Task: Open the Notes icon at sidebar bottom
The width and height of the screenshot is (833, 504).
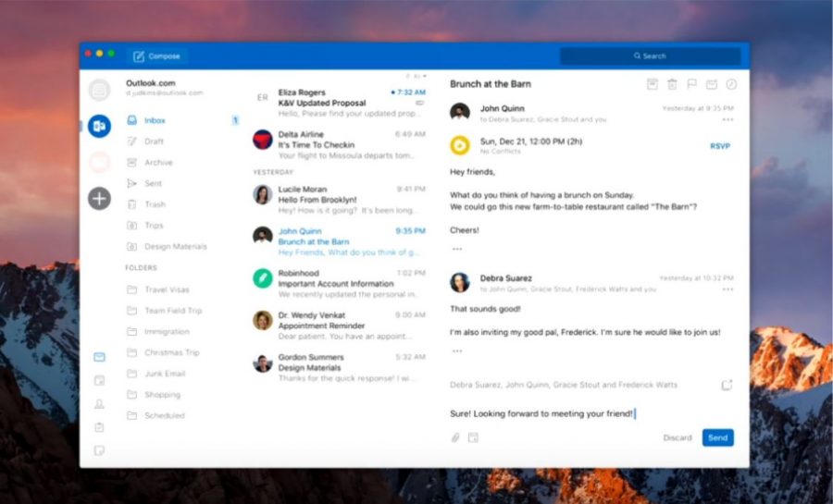Action: [99, 450]
